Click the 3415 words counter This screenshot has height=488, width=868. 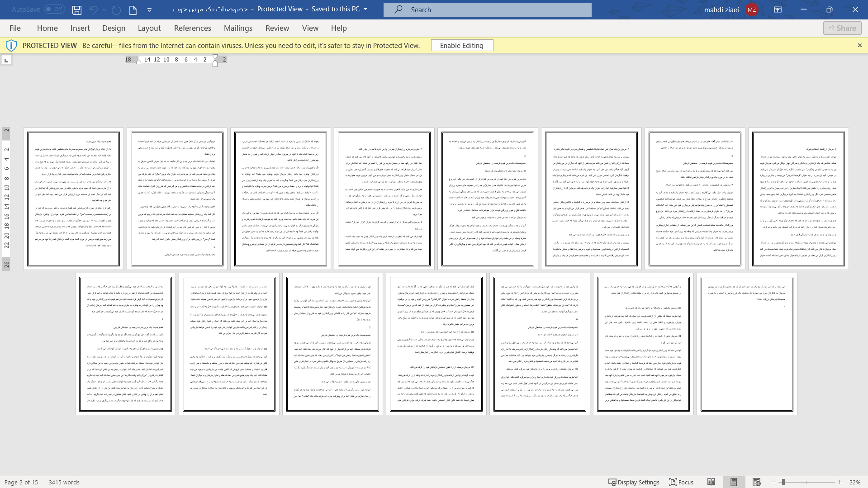pyautogui.click(x=64, y=482)
